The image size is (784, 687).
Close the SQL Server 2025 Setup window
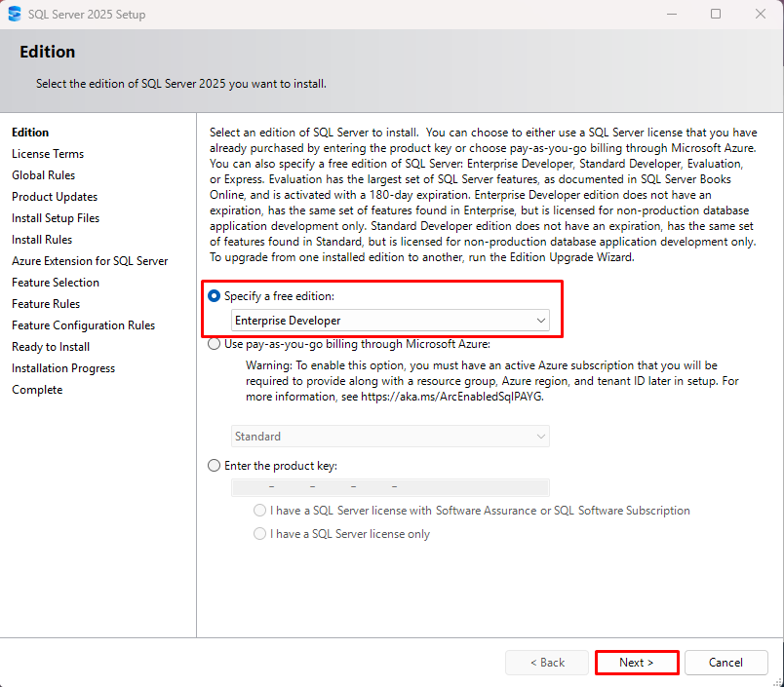(x=761, y=14)
